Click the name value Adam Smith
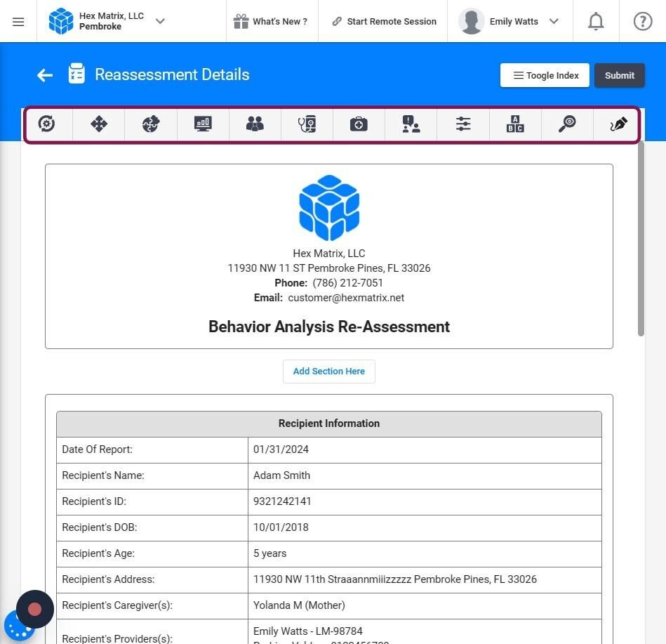The height and width of the screenshot is (644, 666). pos(281,475)
